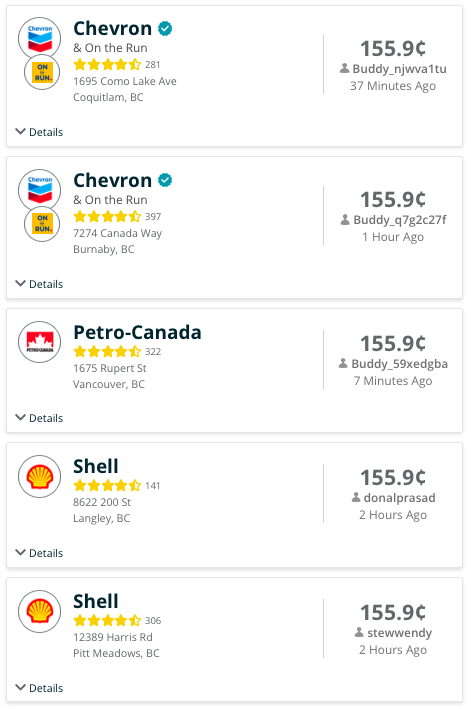Image resolution: width=471 pixels, height=709 pixels.
Task: Open the Shell Langley station name link
Action: (96, 466)
